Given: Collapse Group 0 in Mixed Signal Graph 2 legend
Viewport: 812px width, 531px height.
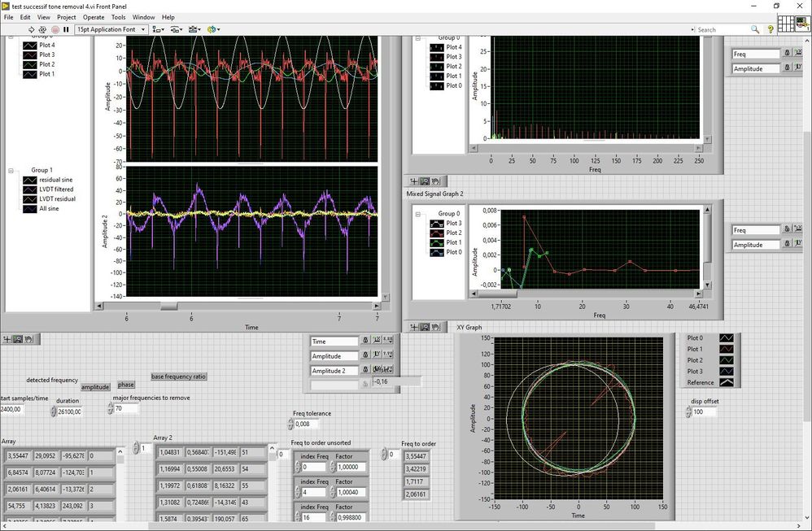Looking at the screenshot, I should [x=418, y=214].
